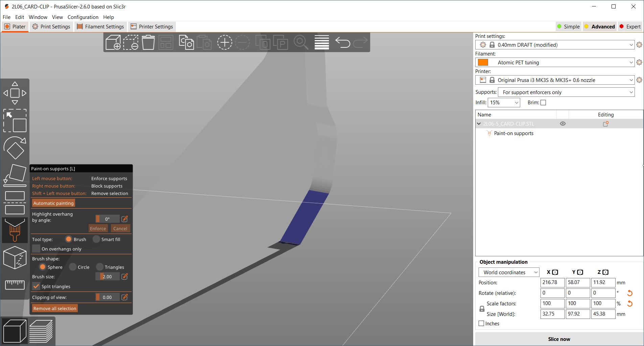Select the Smart fill tool type
The image size is (644, 346).
pos(96,239)
